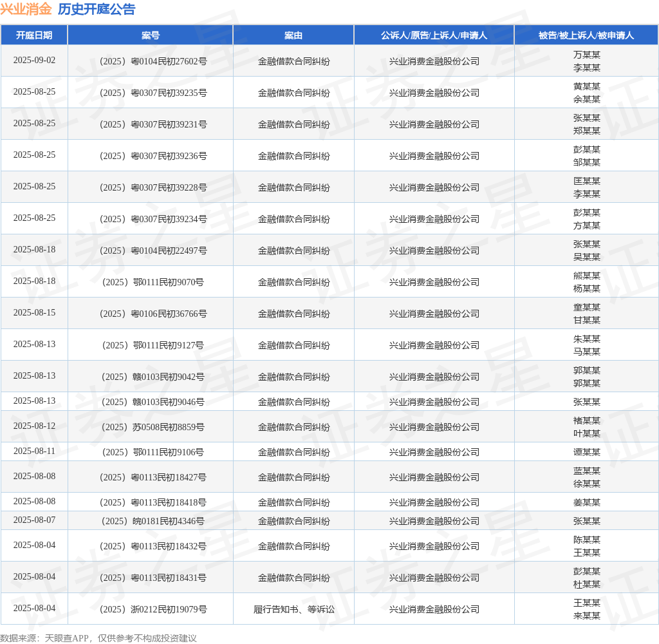This screenshot has height=644, width=659.
Task: Click cause 履行告知书、等诉讼
Action: pos(293,609)
